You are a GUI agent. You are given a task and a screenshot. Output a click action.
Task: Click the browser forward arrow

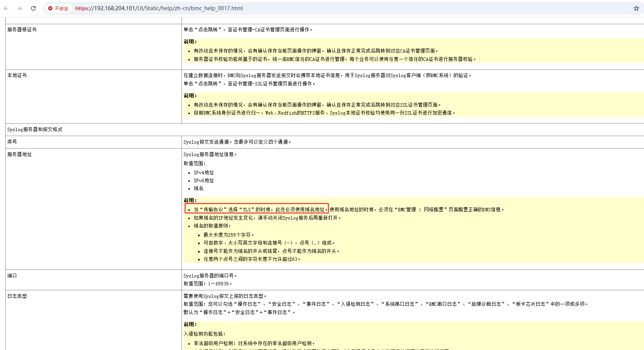coord(20,8)
